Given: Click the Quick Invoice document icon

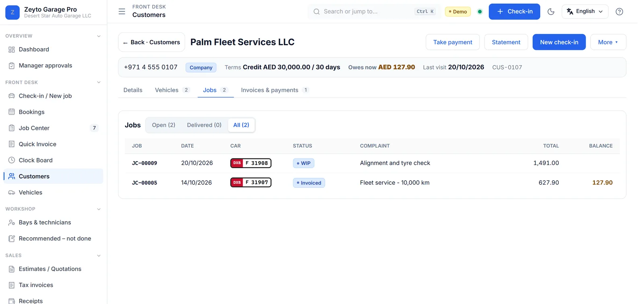Looking at the screenshot, I should pyautogui.click(x=12, y=144).
